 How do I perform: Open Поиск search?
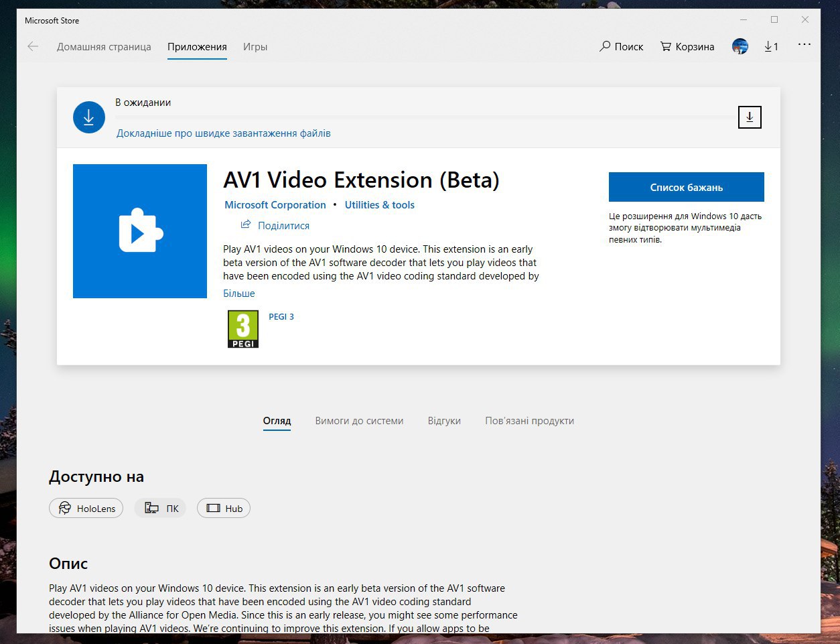point(621,47)
